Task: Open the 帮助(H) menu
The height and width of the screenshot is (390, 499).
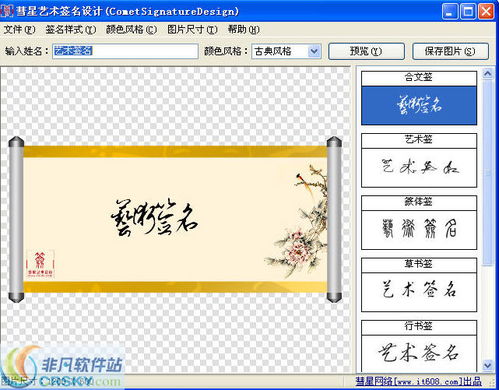Action: click(x=243, y=30)
